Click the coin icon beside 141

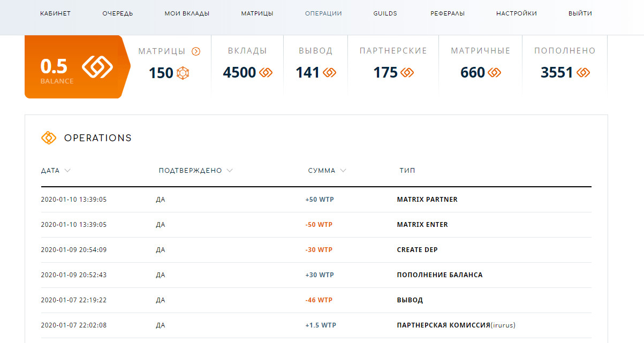click(330, 72)
